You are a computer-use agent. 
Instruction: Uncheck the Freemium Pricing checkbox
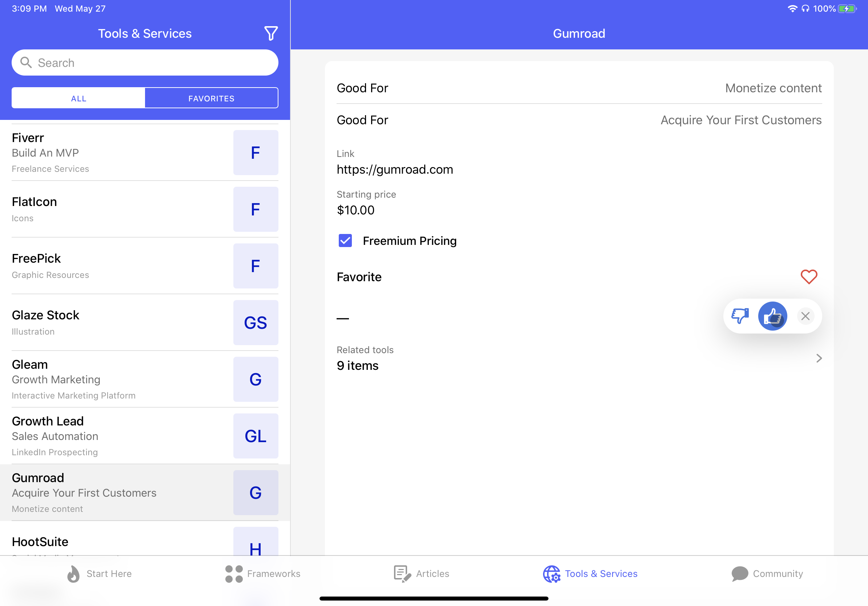345,241
